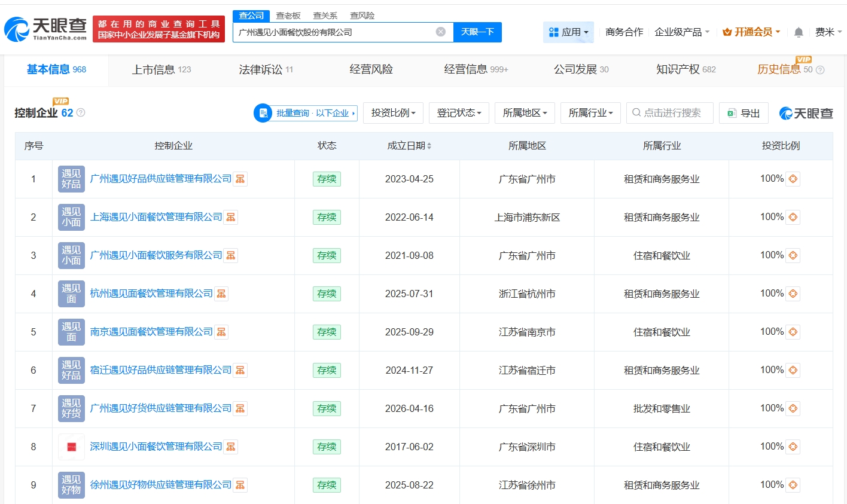Open 杭州遇见面餐饮管理有限公司 company link
The width and height of the screenshot is (847, 504).
pos(151,294)
